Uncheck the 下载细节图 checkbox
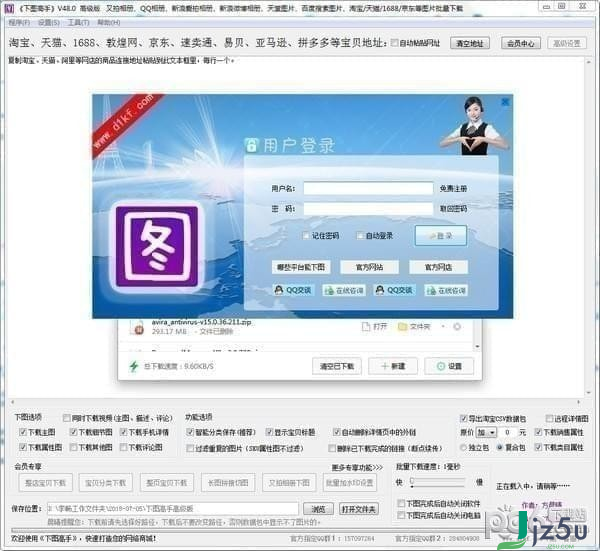Viewport: 600px width, 551px height. (73, 432)
